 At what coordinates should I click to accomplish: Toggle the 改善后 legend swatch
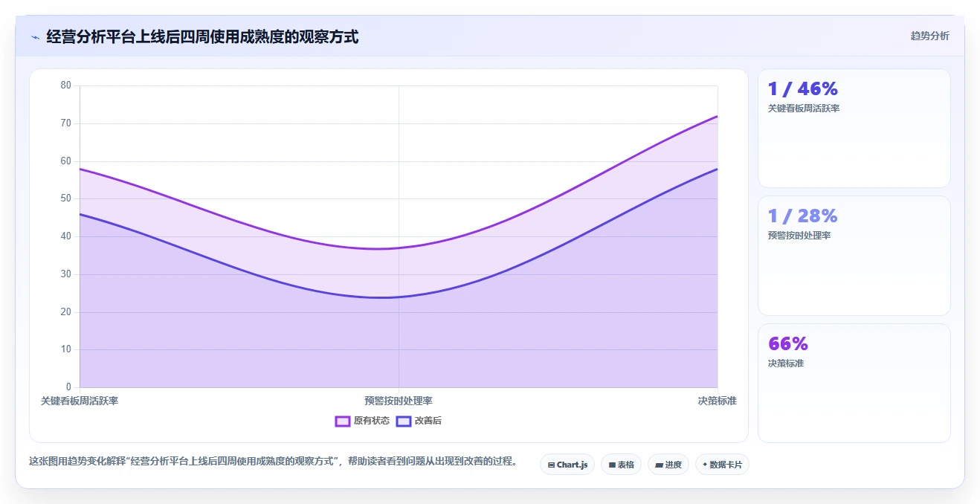tap(404, 421)
